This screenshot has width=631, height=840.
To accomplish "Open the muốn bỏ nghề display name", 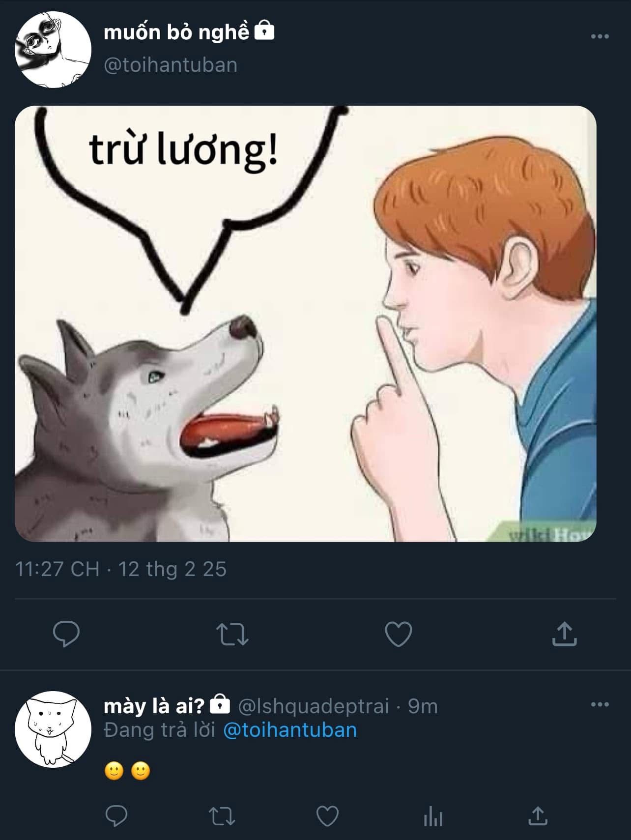I will 176,32.
